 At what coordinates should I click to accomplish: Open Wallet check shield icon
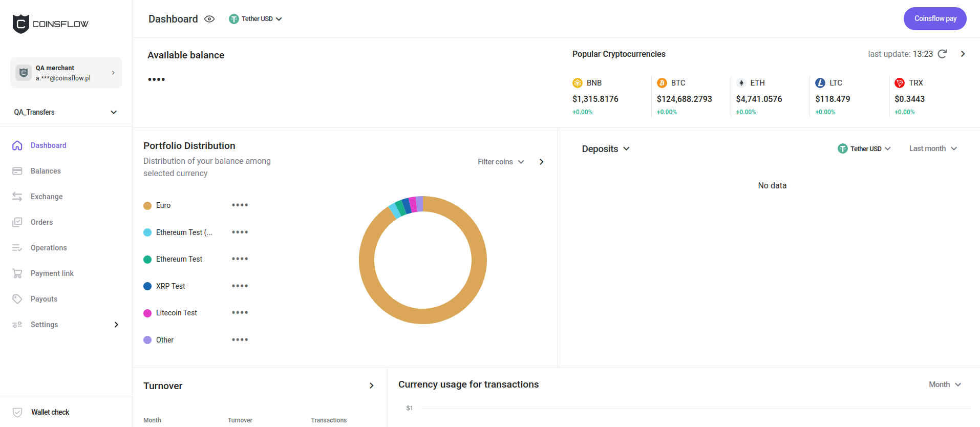click(x=17, y=412)
